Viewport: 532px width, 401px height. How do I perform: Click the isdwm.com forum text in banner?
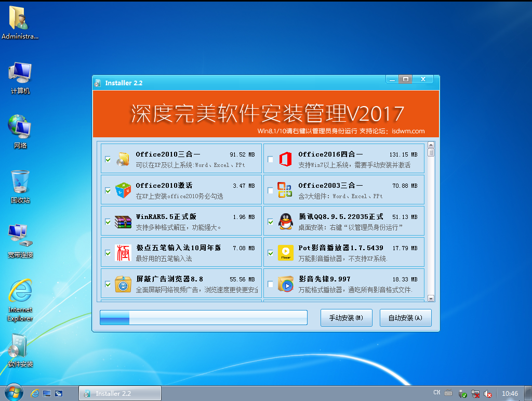[408, 131]
